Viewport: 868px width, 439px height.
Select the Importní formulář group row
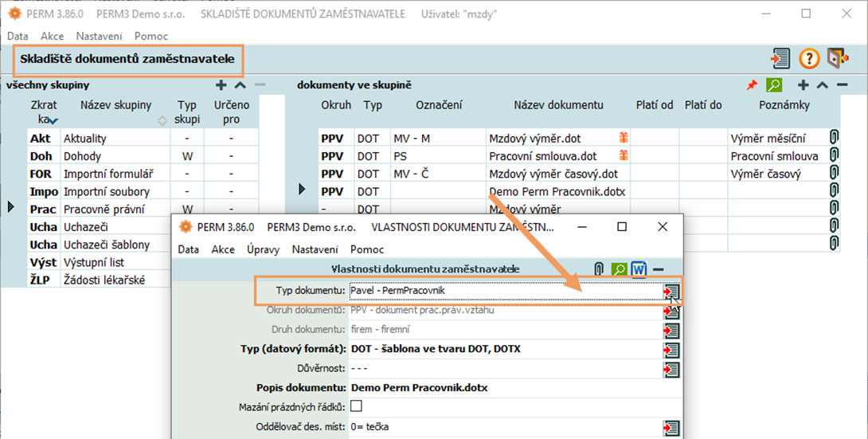(143, 173)
